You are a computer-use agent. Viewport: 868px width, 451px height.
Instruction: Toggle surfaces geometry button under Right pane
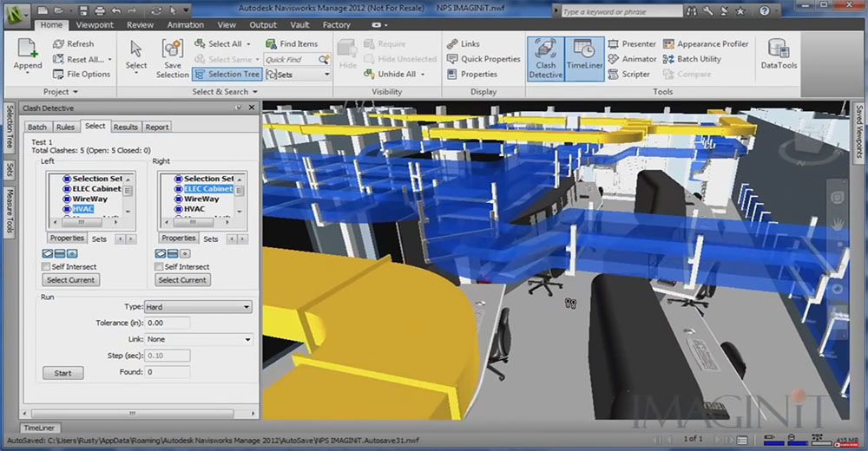160,253
